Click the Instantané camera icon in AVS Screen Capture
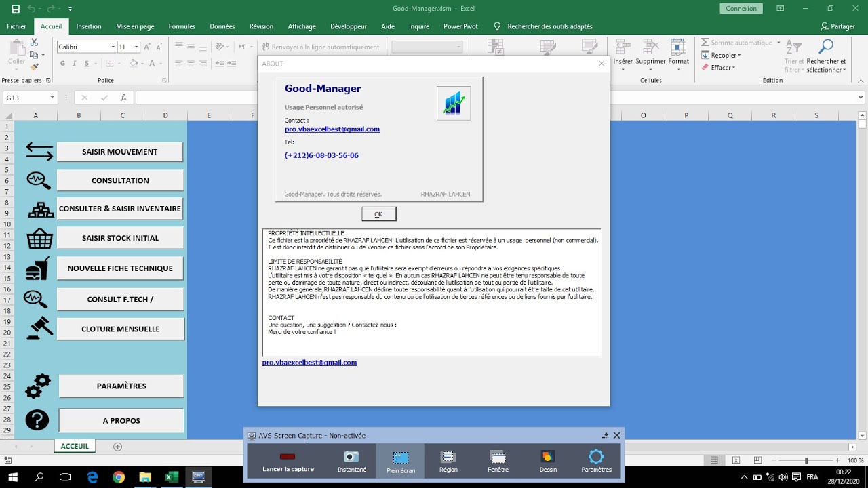The width and height of the screenshot is (868, 488). [351, 457]
